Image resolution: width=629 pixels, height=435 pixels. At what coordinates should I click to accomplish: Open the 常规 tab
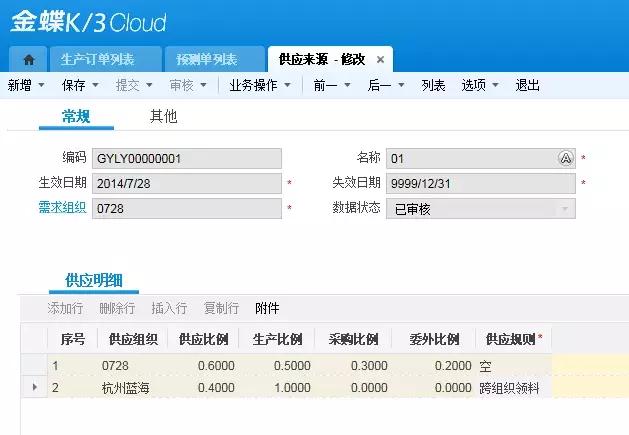[x=76, y=117]
